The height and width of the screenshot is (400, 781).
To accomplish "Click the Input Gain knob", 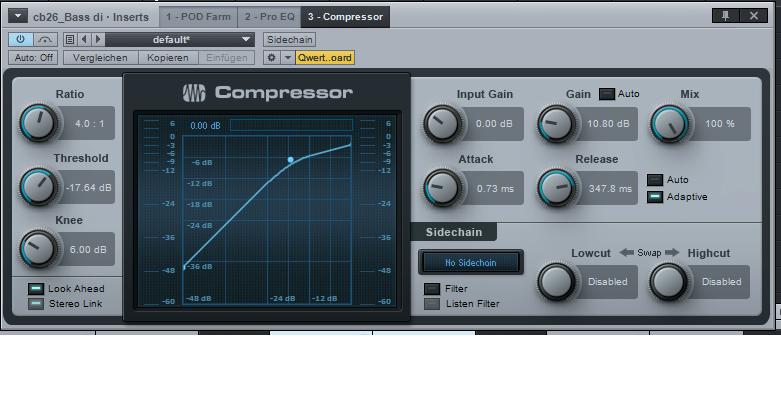I will (442, 123).
